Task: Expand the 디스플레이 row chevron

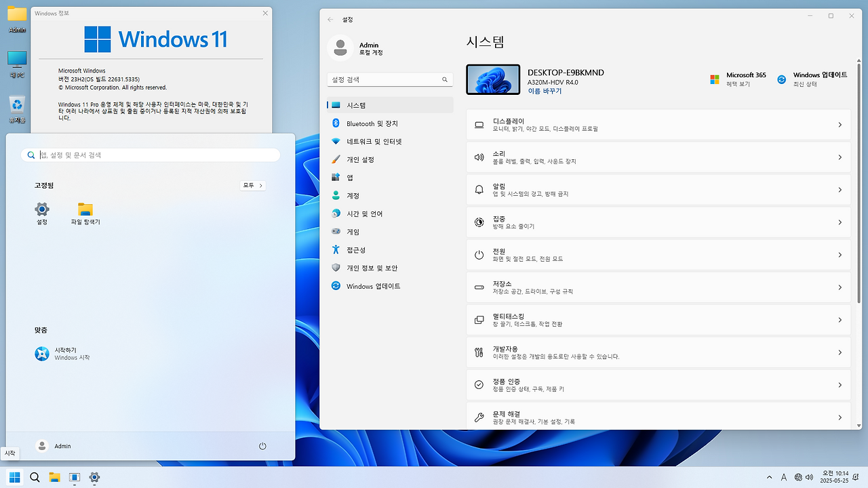Action: (x=840, y=125)
